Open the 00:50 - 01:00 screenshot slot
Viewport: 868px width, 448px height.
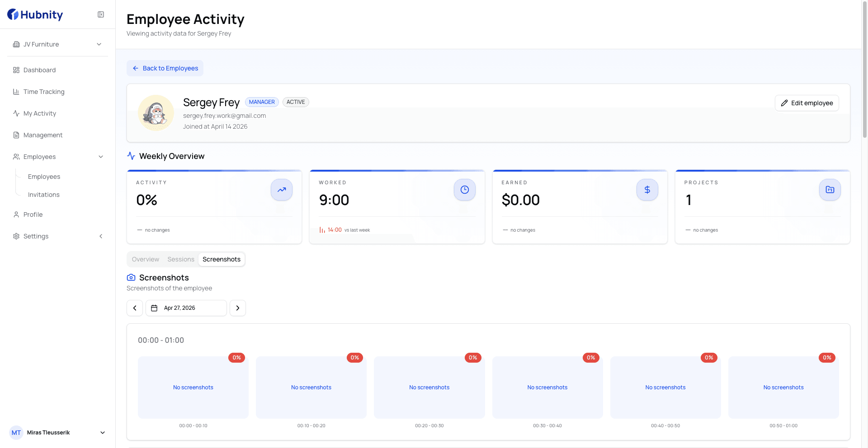tap(783, 387)
